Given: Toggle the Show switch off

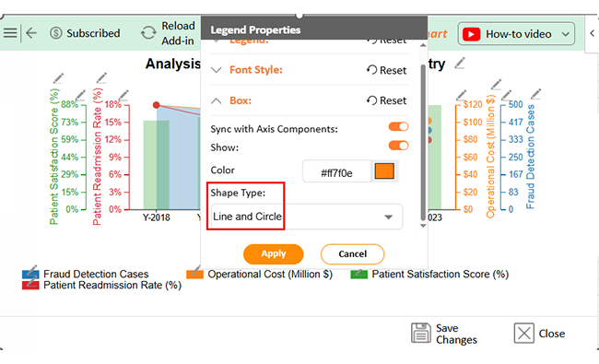Looking at the screenshot, I should [398, 146].
